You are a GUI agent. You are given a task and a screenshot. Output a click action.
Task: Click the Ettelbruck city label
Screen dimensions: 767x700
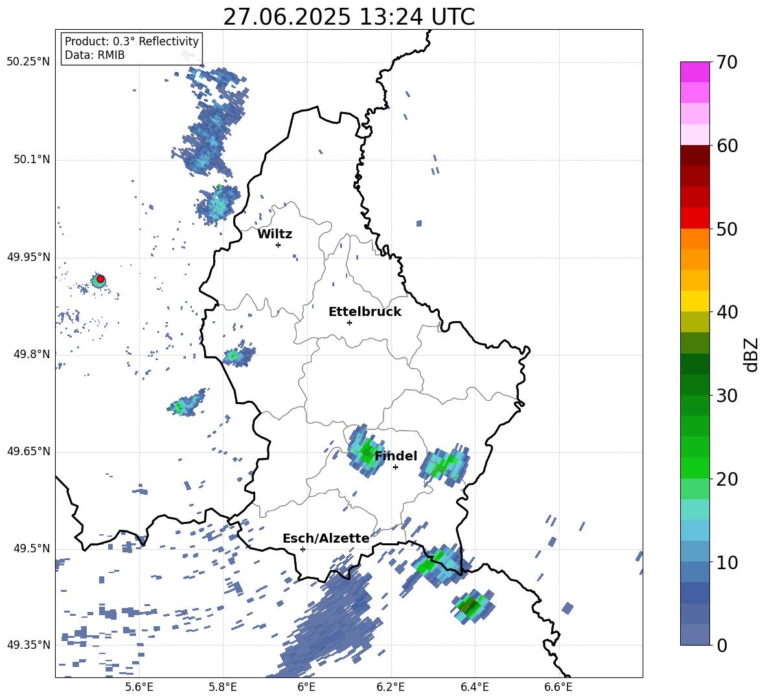point(365,312)
